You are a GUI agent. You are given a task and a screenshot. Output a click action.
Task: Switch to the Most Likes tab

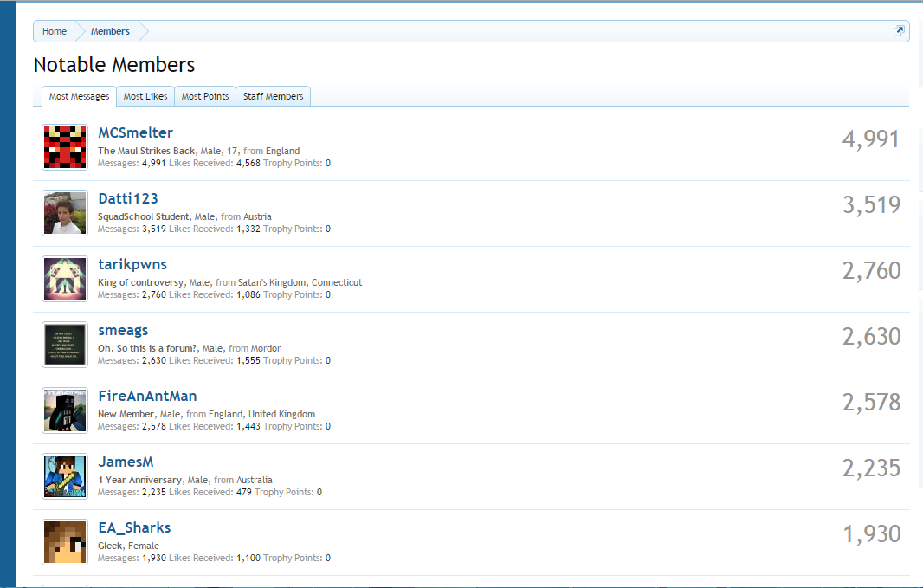coord(145,96)
